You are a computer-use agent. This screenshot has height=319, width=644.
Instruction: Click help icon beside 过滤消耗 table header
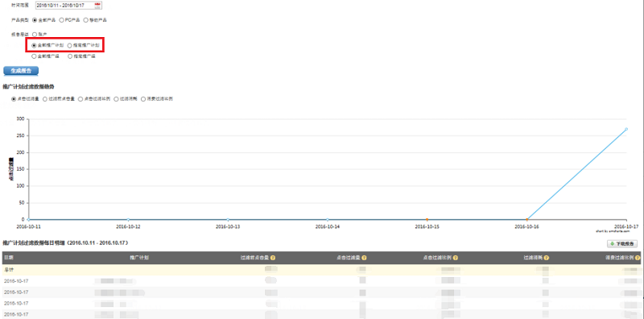point(547,258)
